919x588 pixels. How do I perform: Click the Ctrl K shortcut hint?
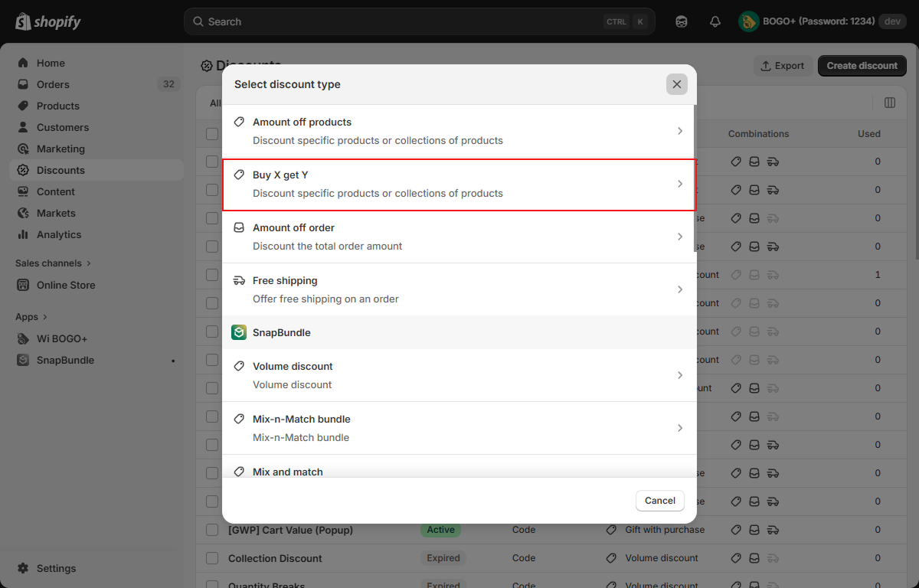[x=626, y=21]
